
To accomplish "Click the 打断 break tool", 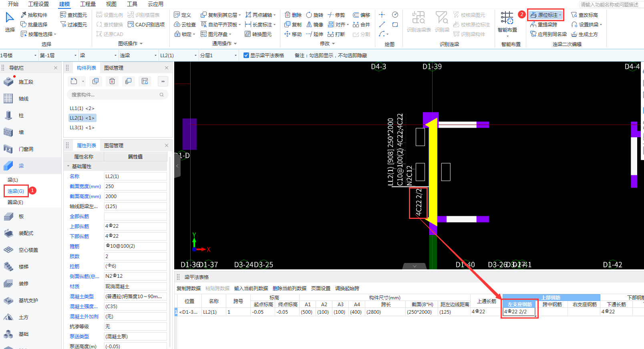I will click(x=336, y=34).
